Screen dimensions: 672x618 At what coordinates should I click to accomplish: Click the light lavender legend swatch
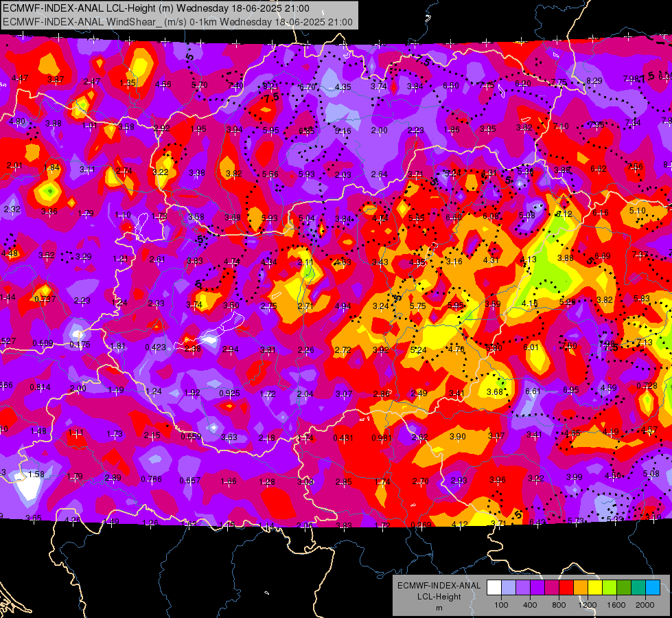click(x=509, y=588)
